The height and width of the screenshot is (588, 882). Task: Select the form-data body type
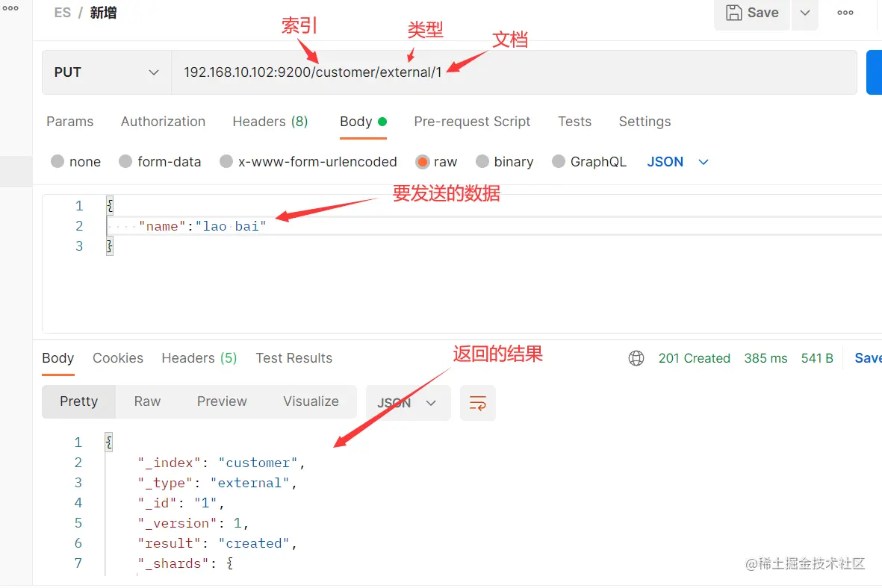(160, 162)
